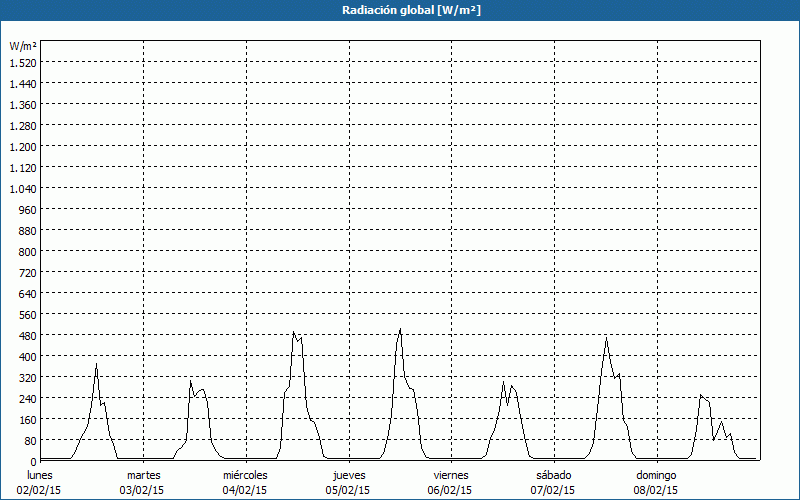
Task: Click the radiation peak on miércoles
Action: pos(293,333)
